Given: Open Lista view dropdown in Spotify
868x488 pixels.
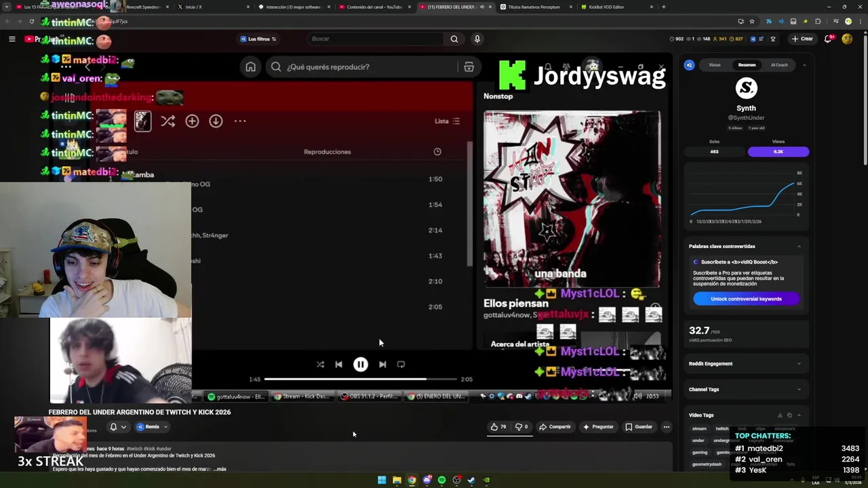Looking at the screenshot, I should tap(448, 121).
